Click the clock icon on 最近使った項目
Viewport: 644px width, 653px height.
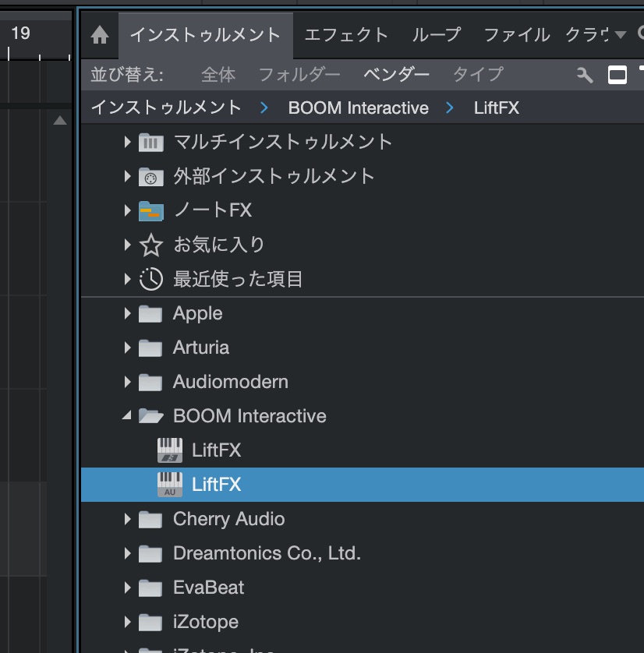tap(150, 279)
